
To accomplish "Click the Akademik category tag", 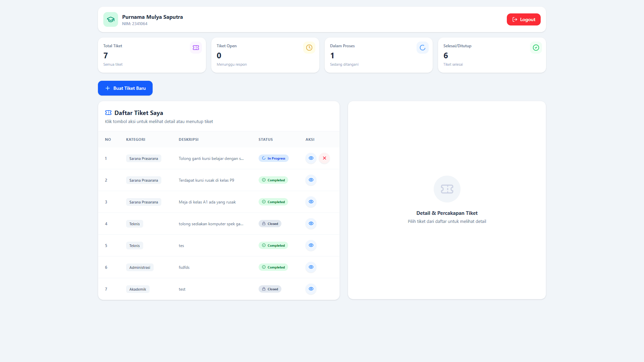I will click(138, 289).
